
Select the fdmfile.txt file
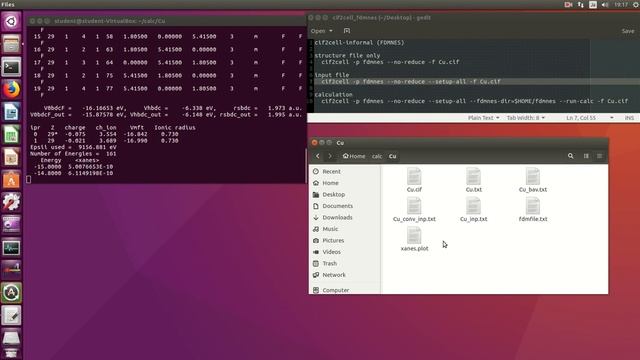click(533, 209)
